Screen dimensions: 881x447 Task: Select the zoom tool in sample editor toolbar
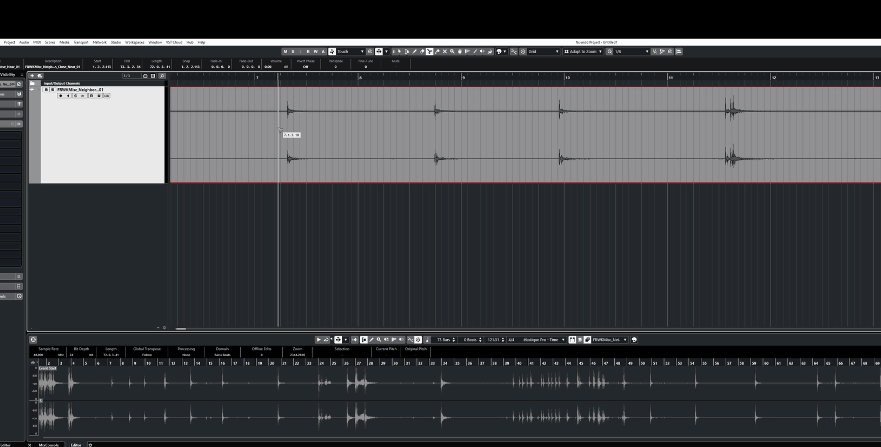pos(379,340)
